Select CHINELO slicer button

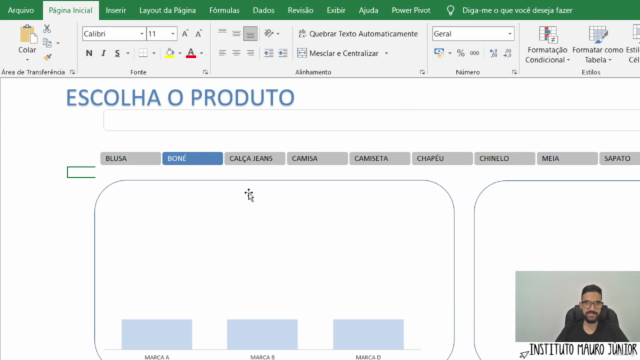[x=504, y=158]
